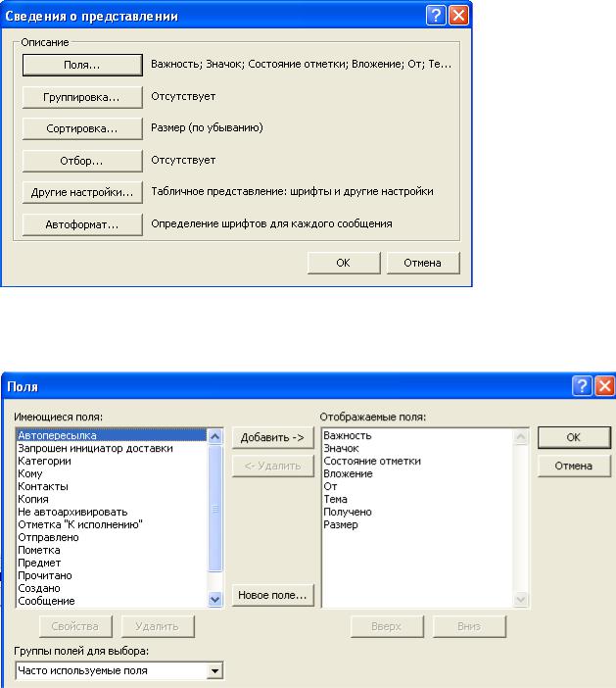The width and height of the screenshot is (616, 688).
Task: Click up arrow of Отображаемые поля scrollbar
Action: (520, 436)
